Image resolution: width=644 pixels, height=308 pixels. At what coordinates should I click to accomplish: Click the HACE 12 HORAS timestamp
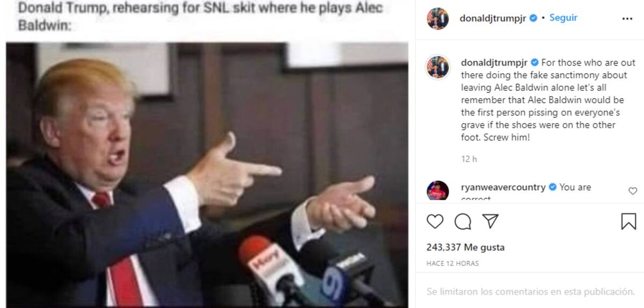tap(452, 263)
